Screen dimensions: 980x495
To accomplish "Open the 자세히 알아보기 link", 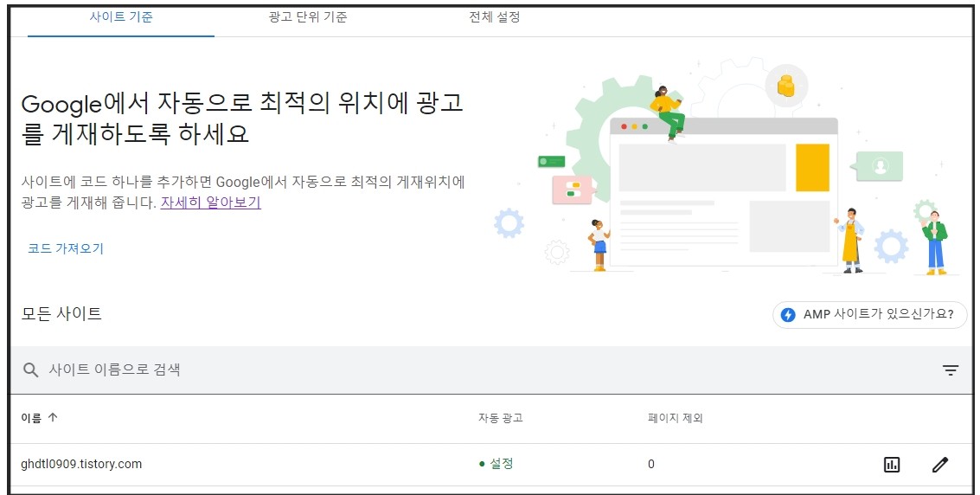I will click(x=211, y=202).
